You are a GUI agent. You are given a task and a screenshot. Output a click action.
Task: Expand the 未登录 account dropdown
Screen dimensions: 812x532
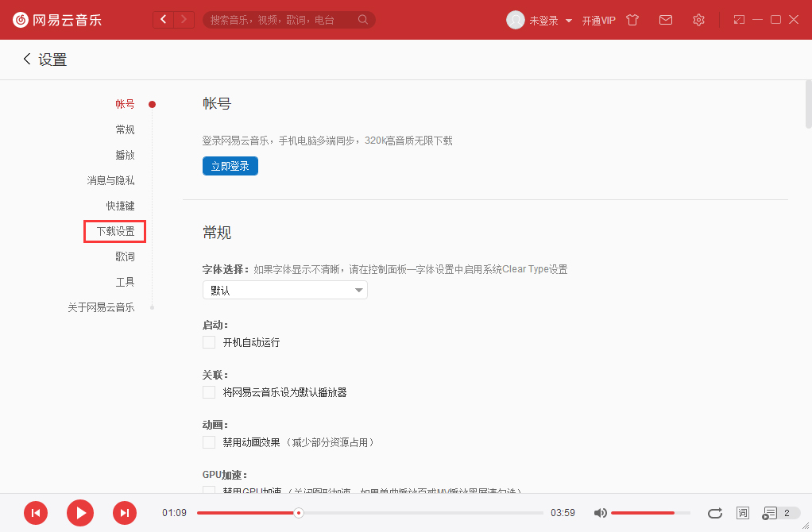547,20
